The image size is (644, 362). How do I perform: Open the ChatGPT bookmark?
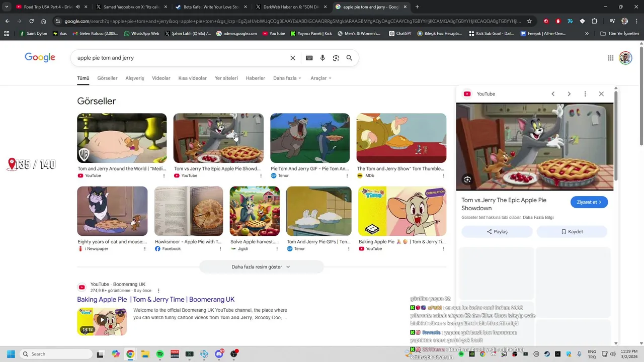point(399,34)
